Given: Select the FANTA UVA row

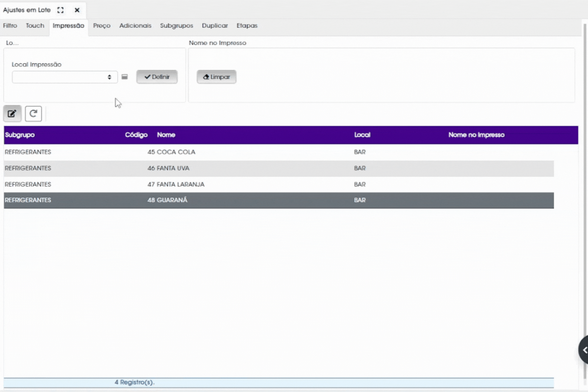Looking at the screenshot, I should [x=279, y=168].
